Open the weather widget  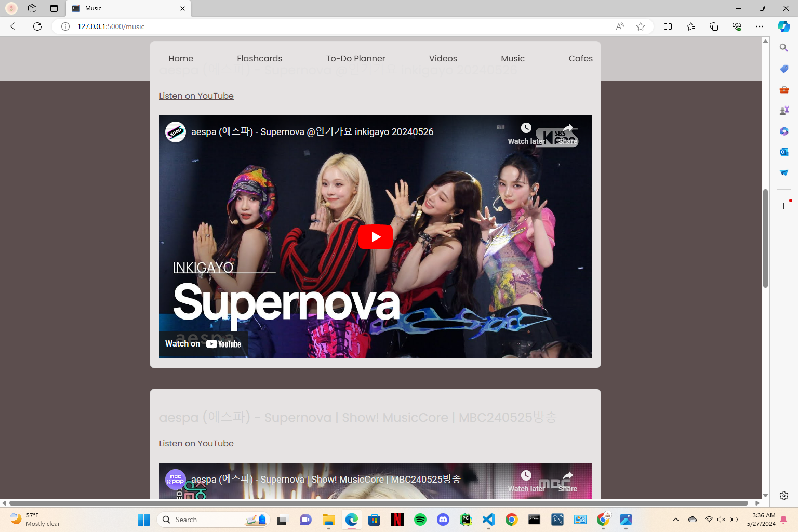coord(35,520)
